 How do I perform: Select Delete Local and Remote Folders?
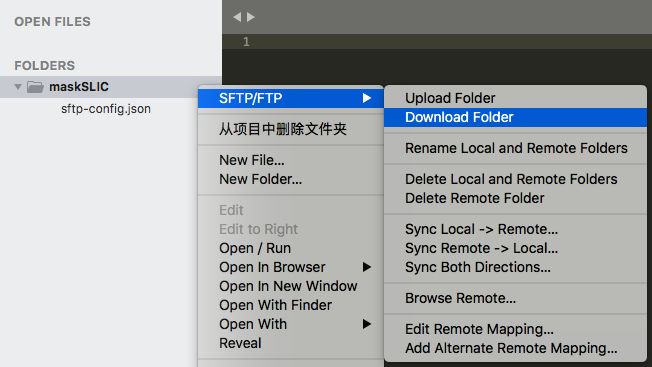point(515,179)
